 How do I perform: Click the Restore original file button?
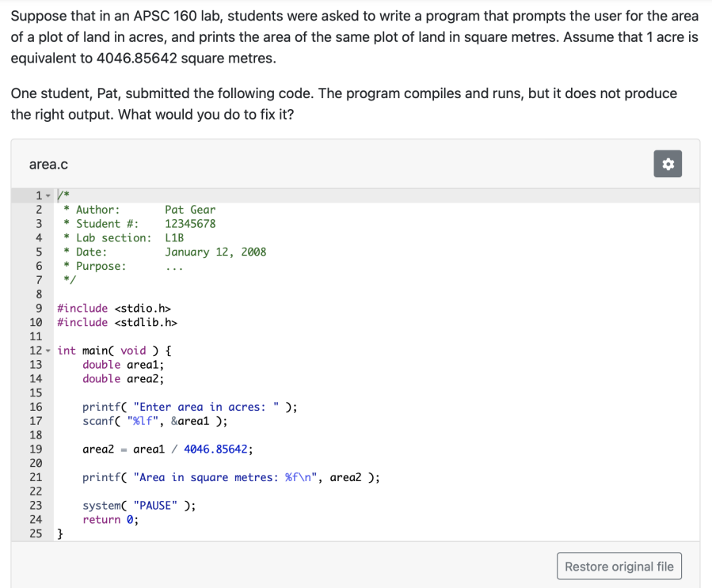(x=619, y=566)
